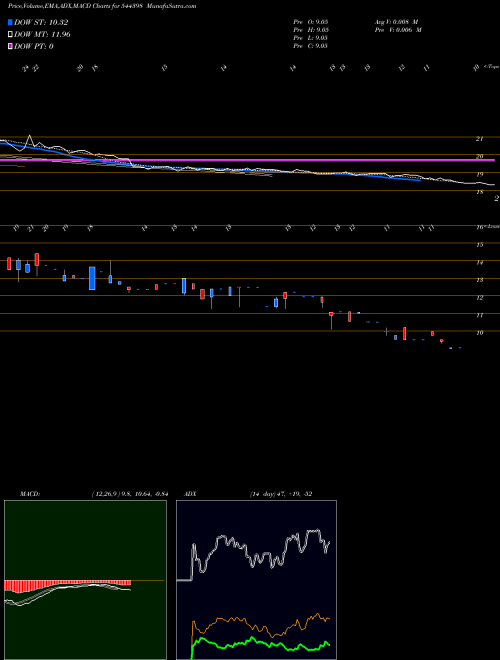The height and width of the screenshot is (660, 500).
Task: Click the price axis label 14
Action: 479,263
